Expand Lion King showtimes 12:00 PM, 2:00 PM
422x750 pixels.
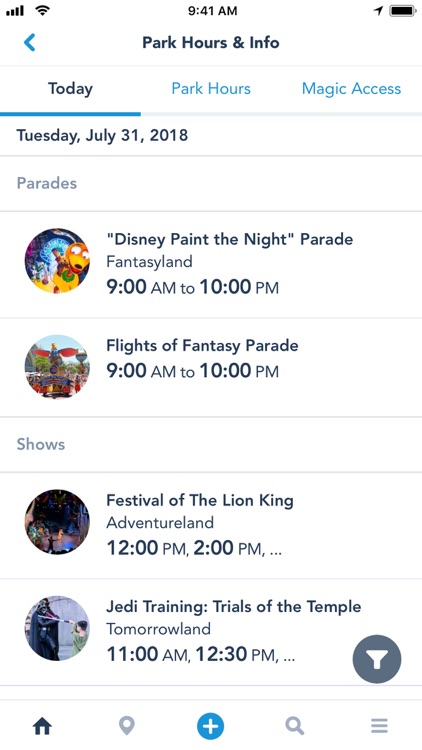[194, 548]
